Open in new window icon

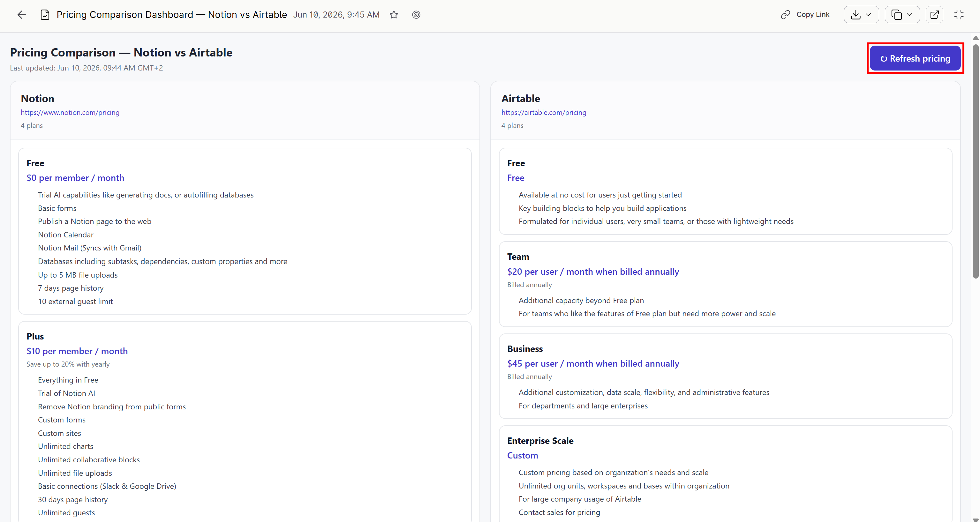tap(934, 15)
